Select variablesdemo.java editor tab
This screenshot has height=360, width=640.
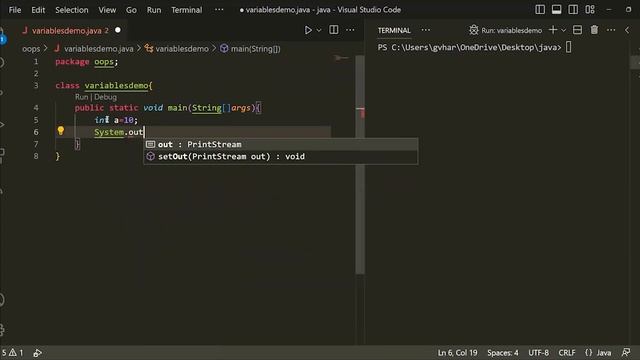[70, 31]
